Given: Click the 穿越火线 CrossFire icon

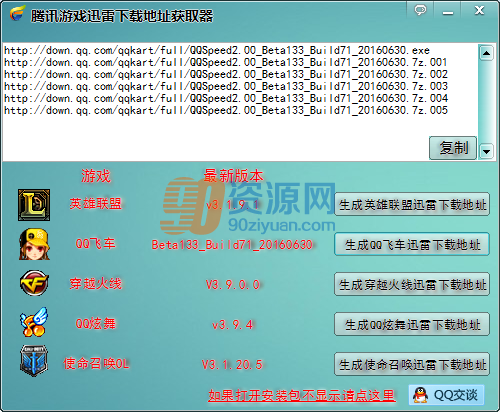Looking at the screenshot, I should coord(34,283).
